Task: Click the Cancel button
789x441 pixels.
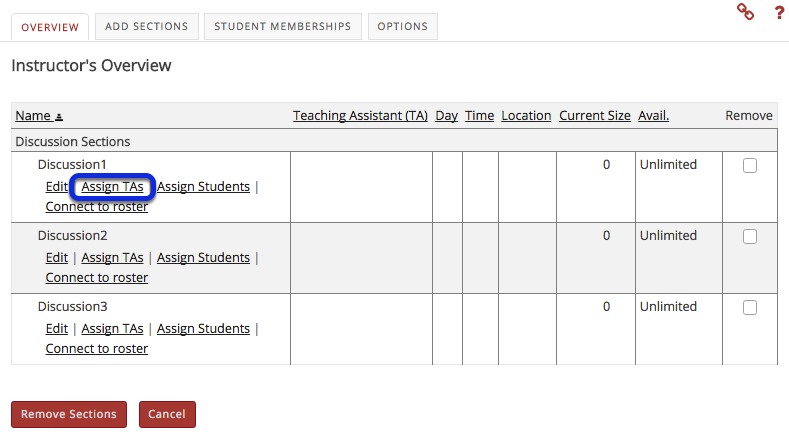Action: tap(167, 414)
